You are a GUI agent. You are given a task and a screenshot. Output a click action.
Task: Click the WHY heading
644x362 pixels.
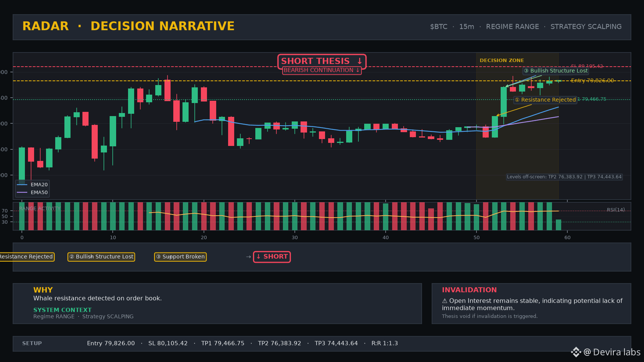[43, 290]
